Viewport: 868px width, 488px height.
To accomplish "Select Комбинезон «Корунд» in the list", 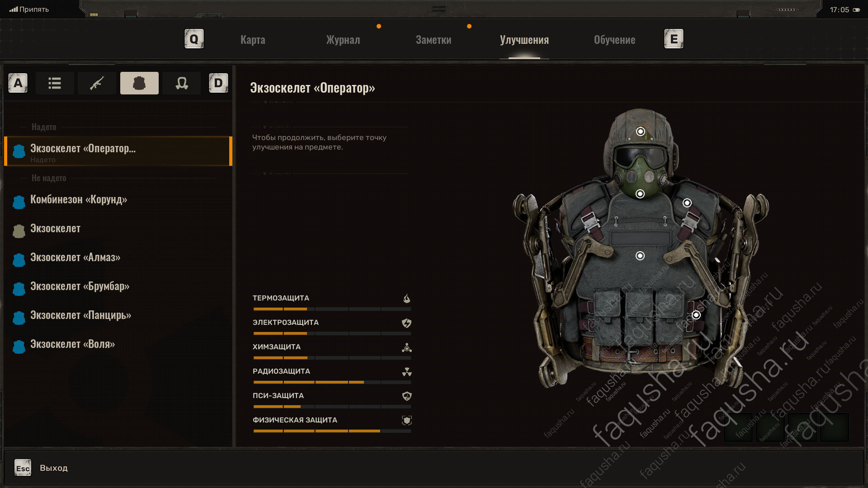I will (x=79, y=200).
